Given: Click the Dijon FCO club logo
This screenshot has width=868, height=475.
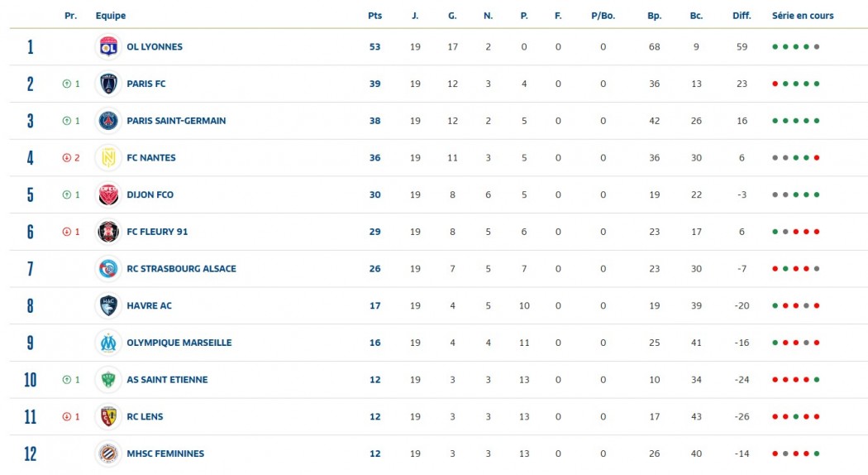Looking at the screenshot, I should tap(108, 194).
